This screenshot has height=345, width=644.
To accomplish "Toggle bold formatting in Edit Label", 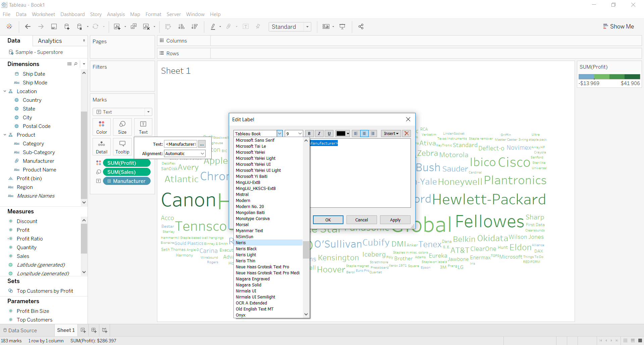I will point(309,133).
